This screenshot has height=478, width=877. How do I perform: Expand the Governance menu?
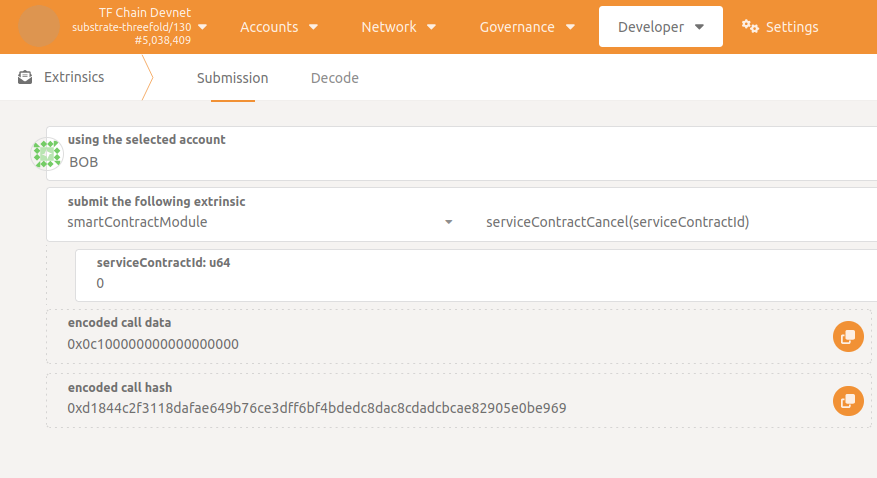coord(527,27)
